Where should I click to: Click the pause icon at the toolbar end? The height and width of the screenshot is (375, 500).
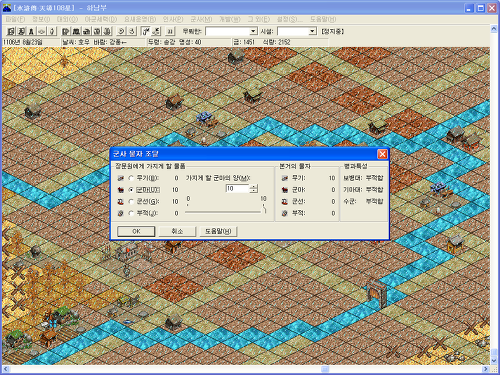pyautogui.click(x=170, y=31)
